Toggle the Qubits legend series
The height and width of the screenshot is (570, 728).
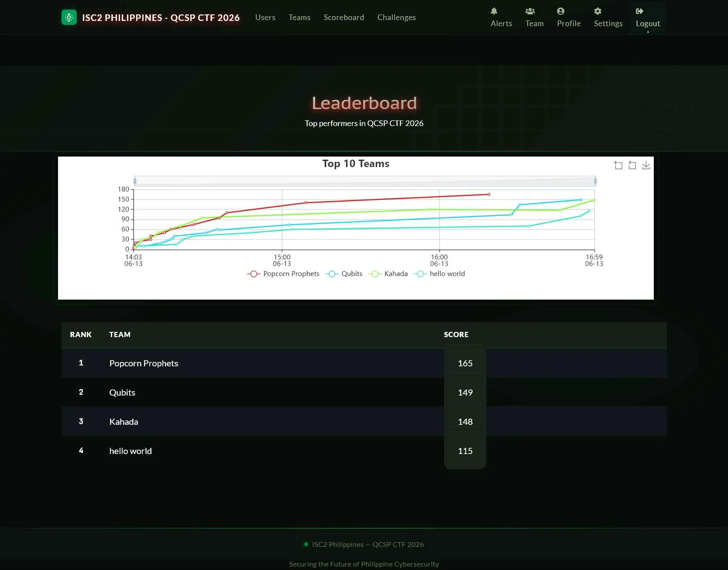344,274
